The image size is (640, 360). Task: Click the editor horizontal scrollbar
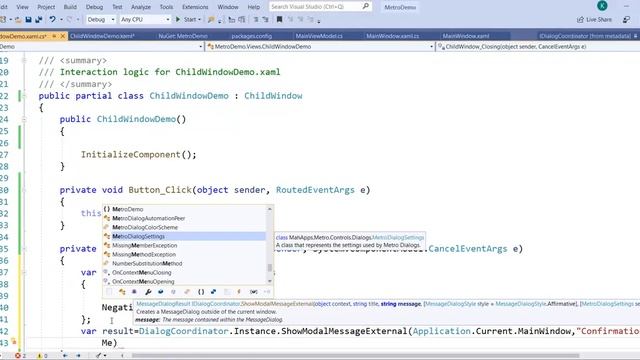[355, 356]
